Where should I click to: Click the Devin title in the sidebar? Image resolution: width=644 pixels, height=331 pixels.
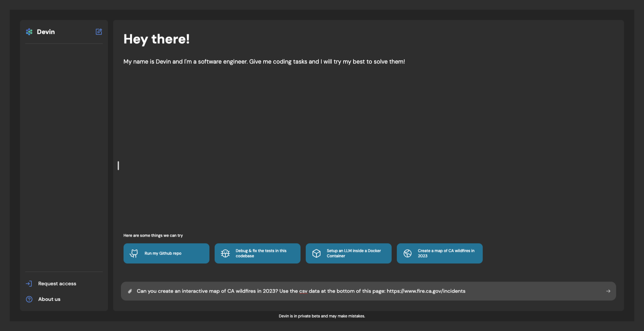point(46,32)
